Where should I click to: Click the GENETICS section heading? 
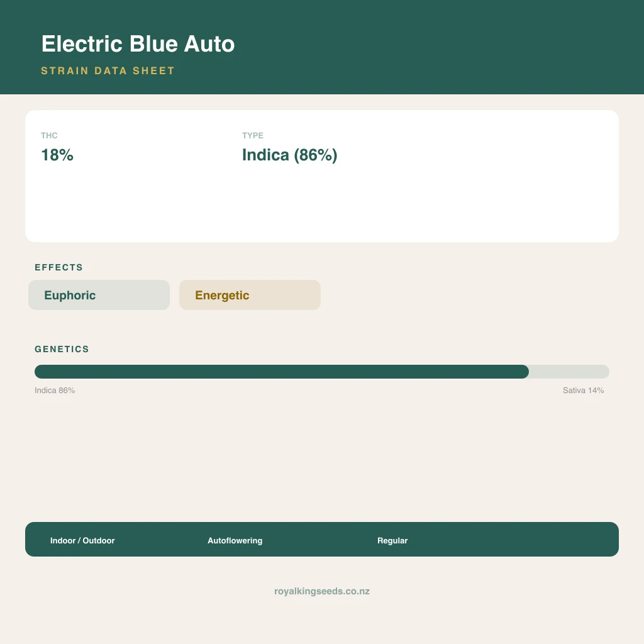[62, 349]
